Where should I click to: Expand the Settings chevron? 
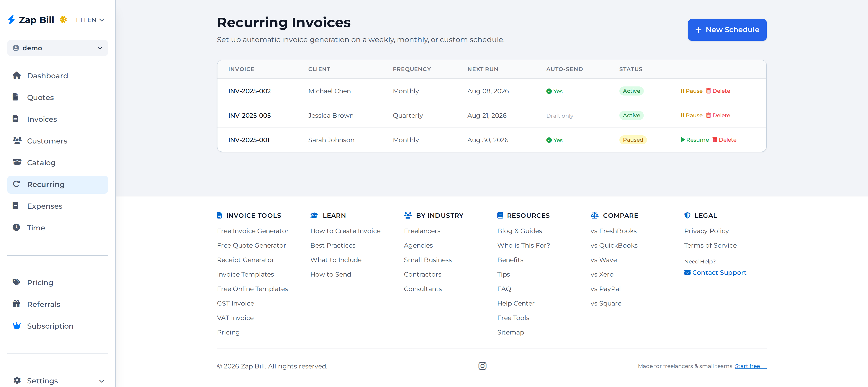click(101, 381)
